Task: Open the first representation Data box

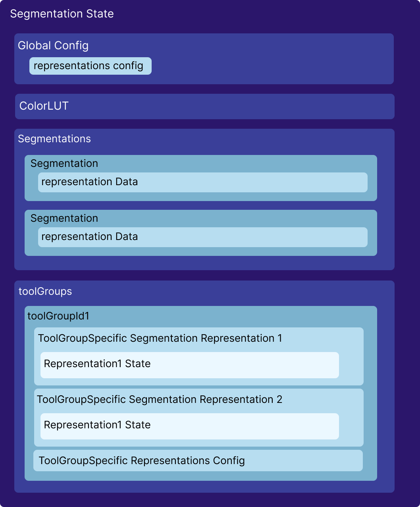Action: pos(202,182)
